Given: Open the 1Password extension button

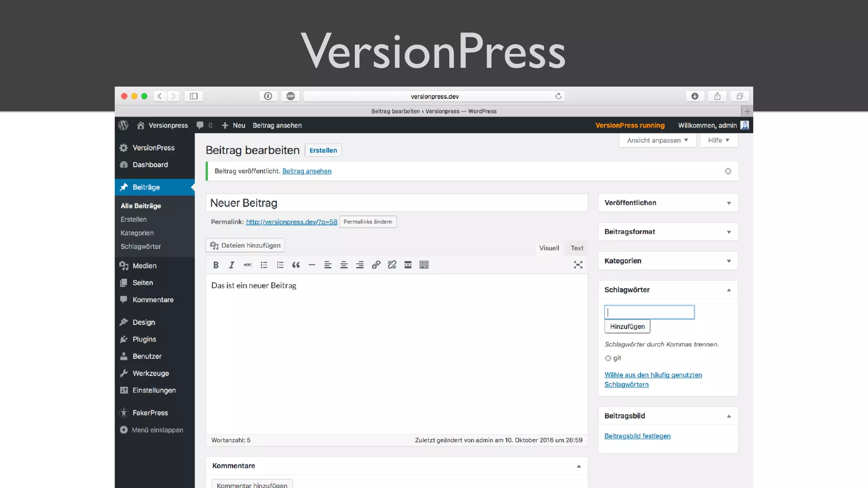Looking at the screenshot, I should click(x=268, y=96).
